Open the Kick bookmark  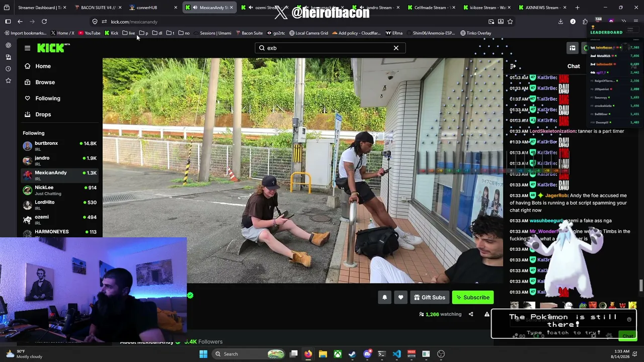click(x=111, y=33)
